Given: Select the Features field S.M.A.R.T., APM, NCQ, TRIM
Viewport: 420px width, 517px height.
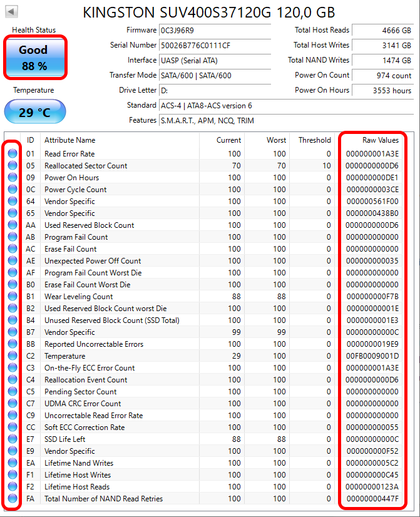Looking at the screenshot, I should (x=286, y=120).
